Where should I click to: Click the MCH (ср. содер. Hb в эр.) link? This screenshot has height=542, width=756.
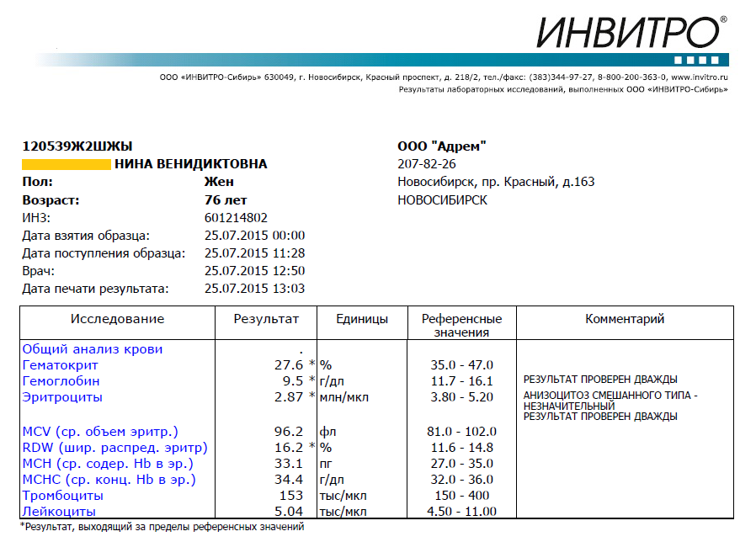click(107, 464)
